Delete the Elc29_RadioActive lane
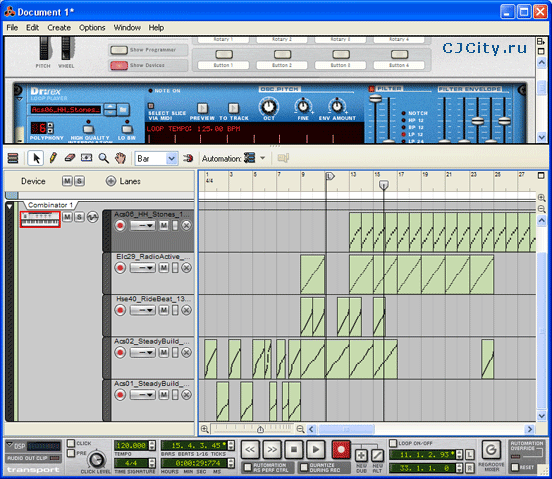The image size is (552, 479). click(x=187, y=268)
